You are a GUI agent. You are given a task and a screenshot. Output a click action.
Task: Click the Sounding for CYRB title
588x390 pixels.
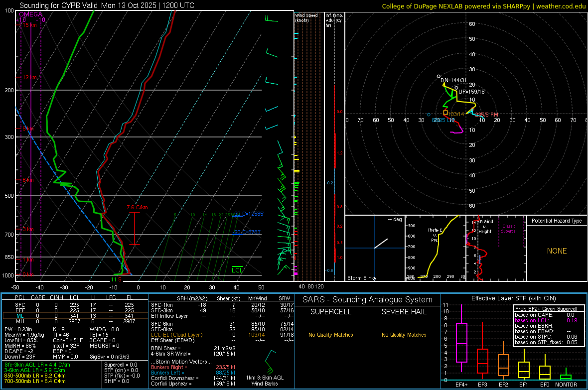tap(107, 5)
